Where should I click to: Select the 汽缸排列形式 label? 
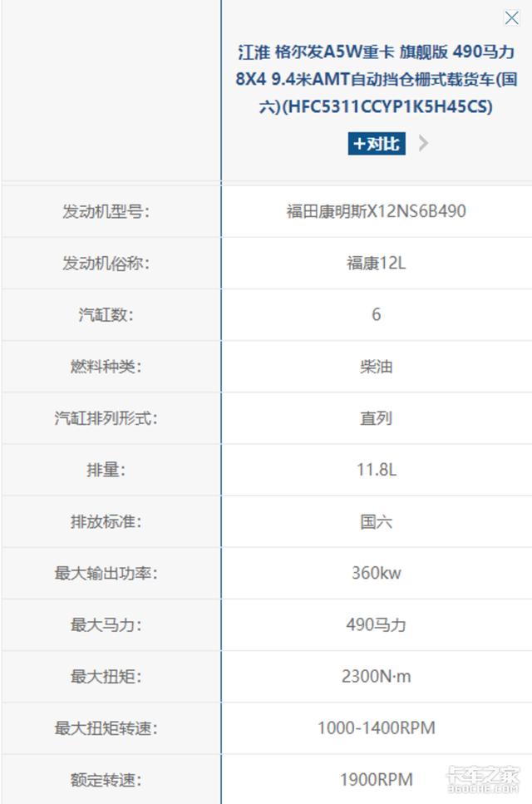[x=106, y=418]
